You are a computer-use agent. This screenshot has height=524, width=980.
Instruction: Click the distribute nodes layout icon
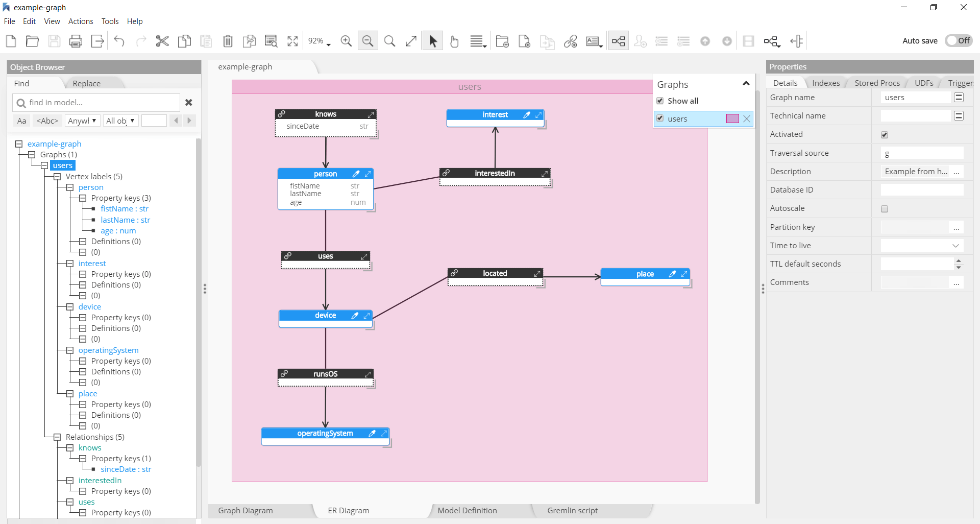(x=772, y=41)
